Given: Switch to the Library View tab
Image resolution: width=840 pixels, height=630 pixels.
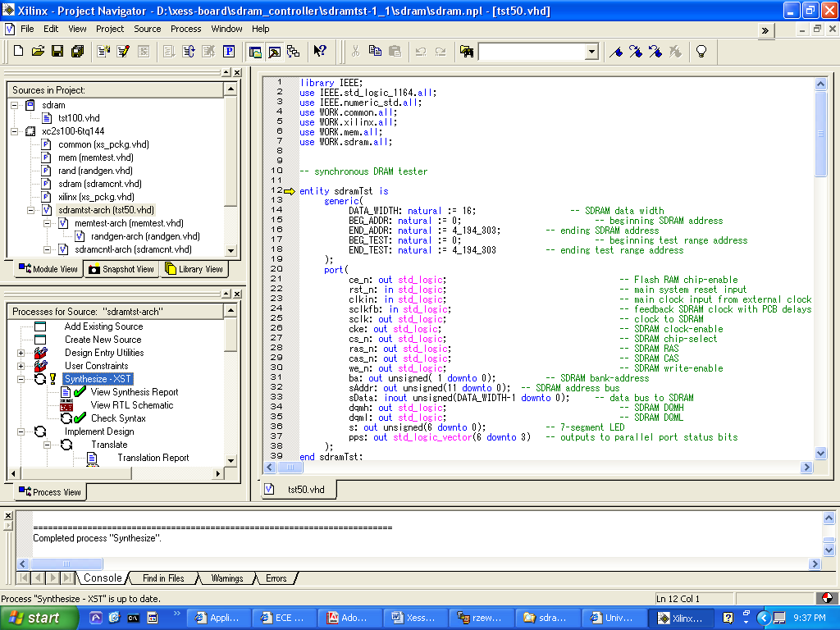Looking at the screenshot, I should (194, 269).
